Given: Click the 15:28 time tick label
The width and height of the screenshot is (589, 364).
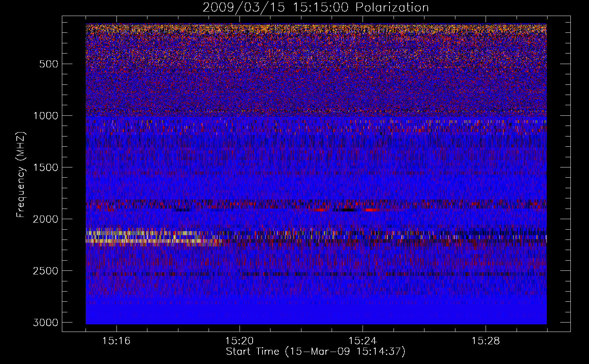Looking at the screenshot, I should (486, 341).
